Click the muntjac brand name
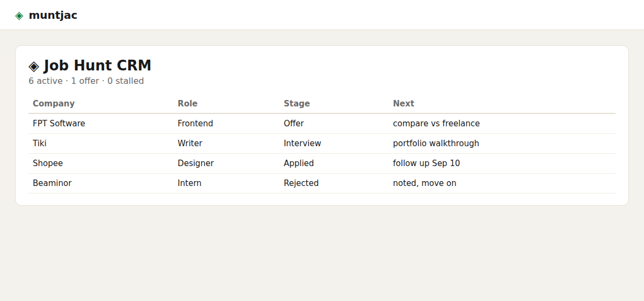 point(53,15)
